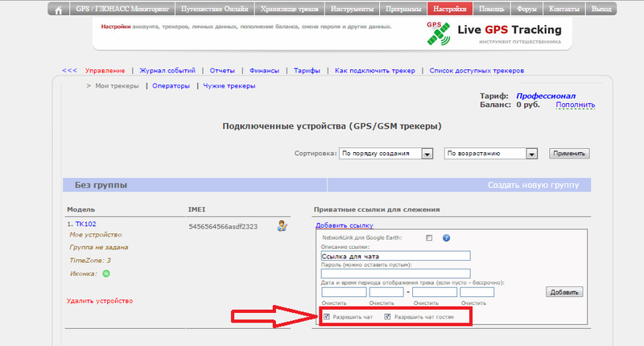Click the Live GPS Tracking logo

pyautogui.click(x=493, y=33)
